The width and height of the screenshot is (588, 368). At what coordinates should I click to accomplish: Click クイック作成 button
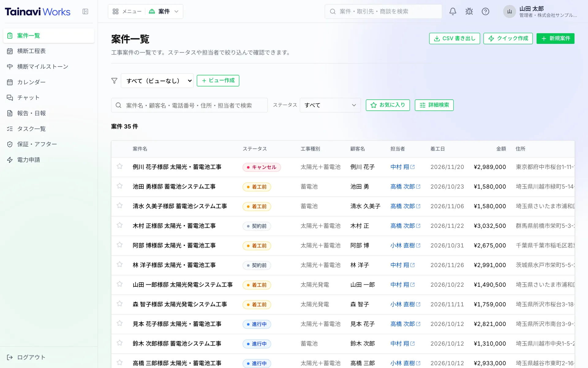508,39
